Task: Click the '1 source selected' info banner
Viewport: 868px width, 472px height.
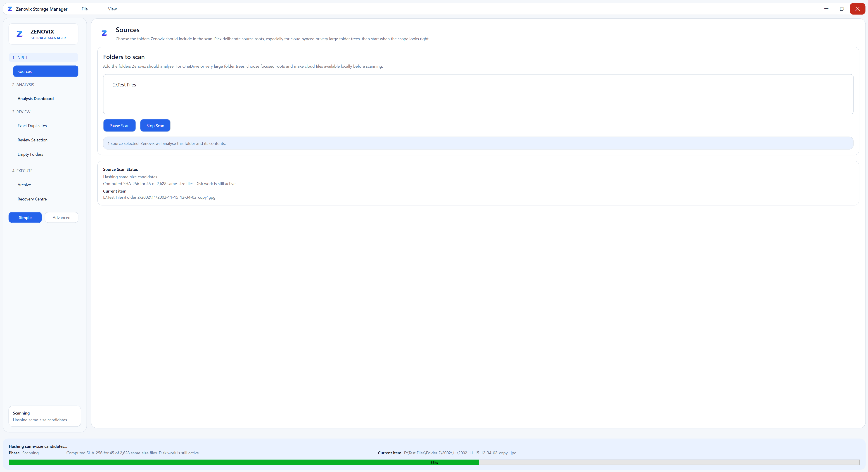Action: [x=478, y=143]
